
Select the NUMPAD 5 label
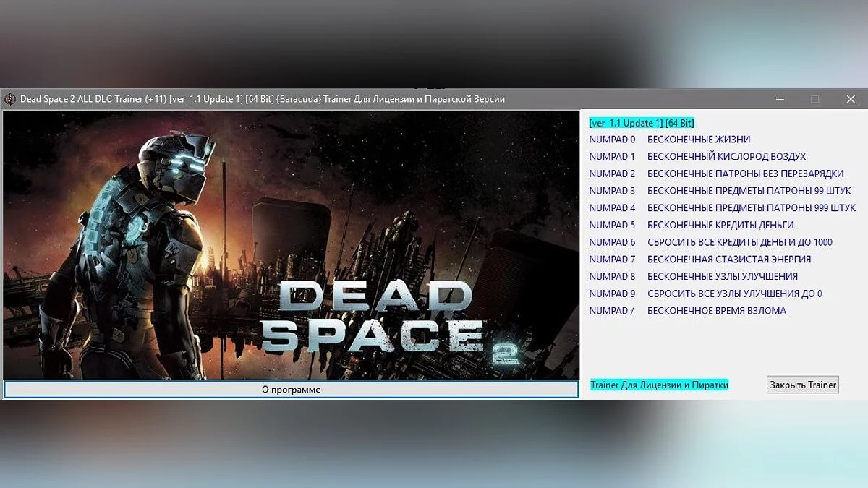click(612, 225)
